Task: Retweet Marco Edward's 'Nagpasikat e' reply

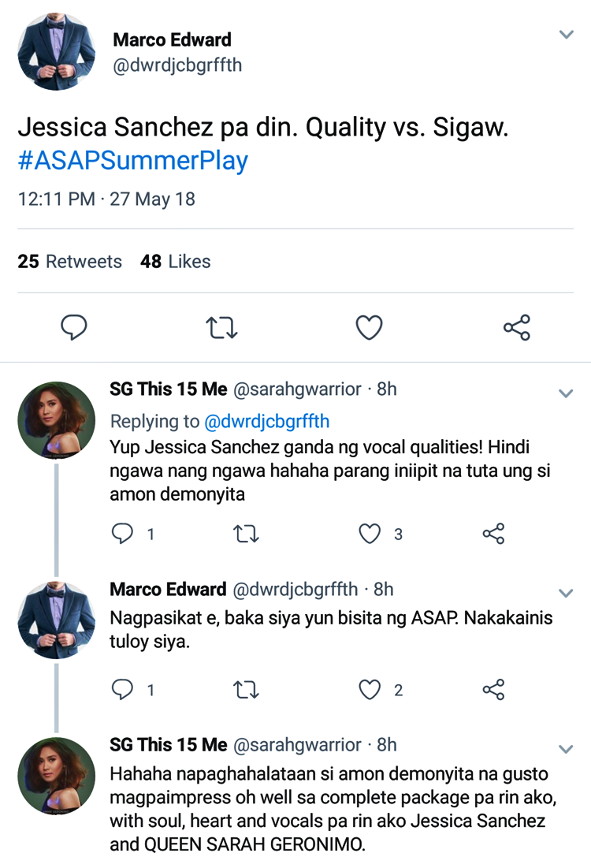Action: (247, 690)
